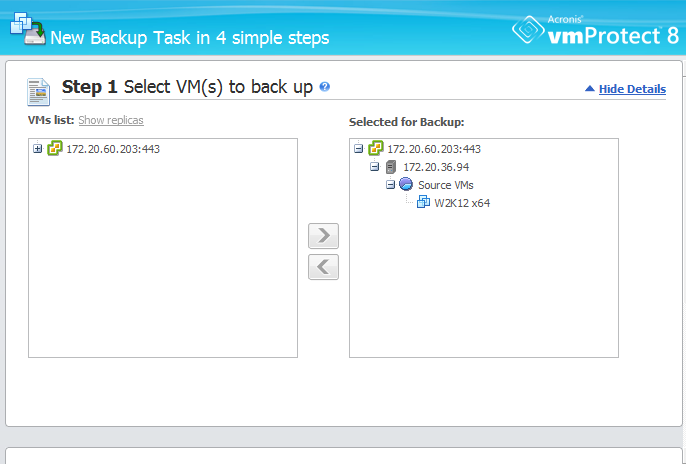686x464 pixels.
Task: Click the Show replicas link
Action: coord(111,120)
